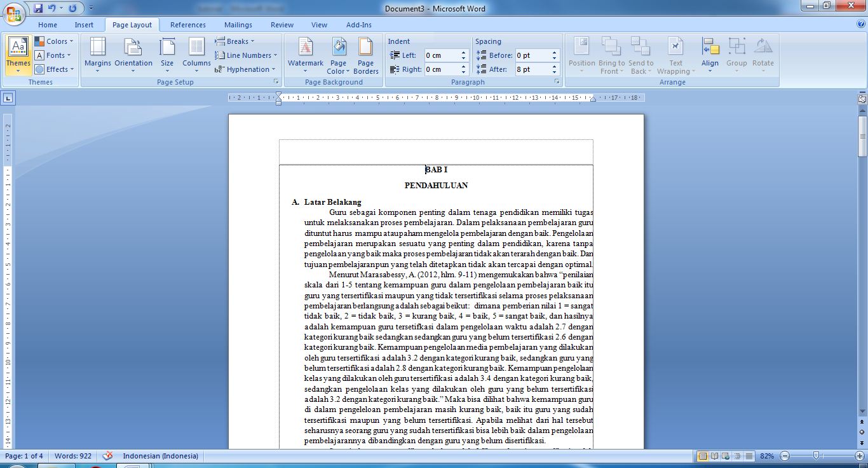Screen dimensions: 868x468
Task: Open the Watermark gallery
Action: coord(306,55)
